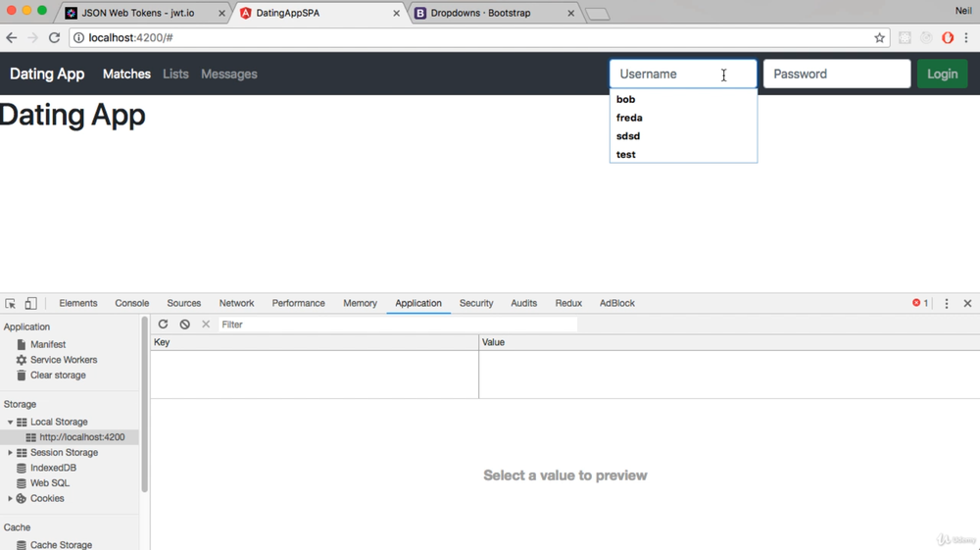Close the DevTools panel

point(967,303)
